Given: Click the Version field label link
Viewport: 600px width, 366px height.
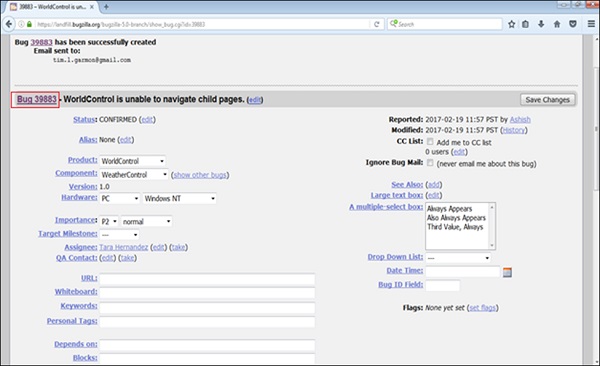Looking at the screenshot, I should (83, 186).
